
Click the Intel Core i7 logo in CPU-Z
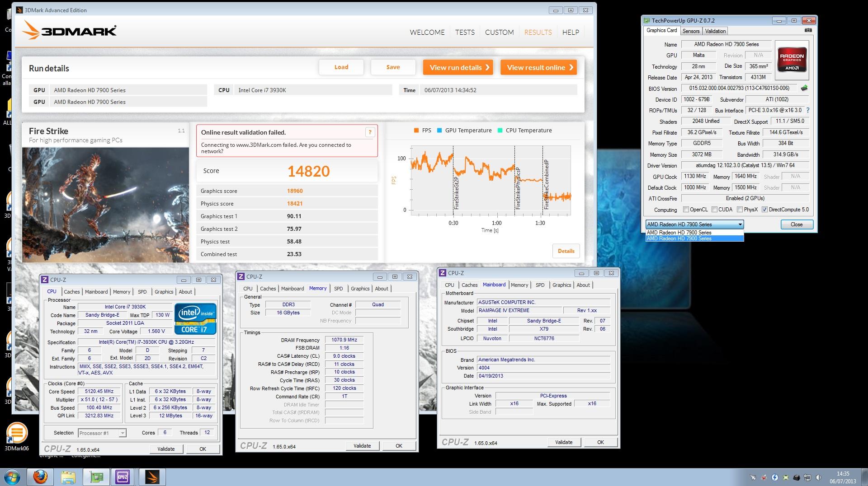196,318
